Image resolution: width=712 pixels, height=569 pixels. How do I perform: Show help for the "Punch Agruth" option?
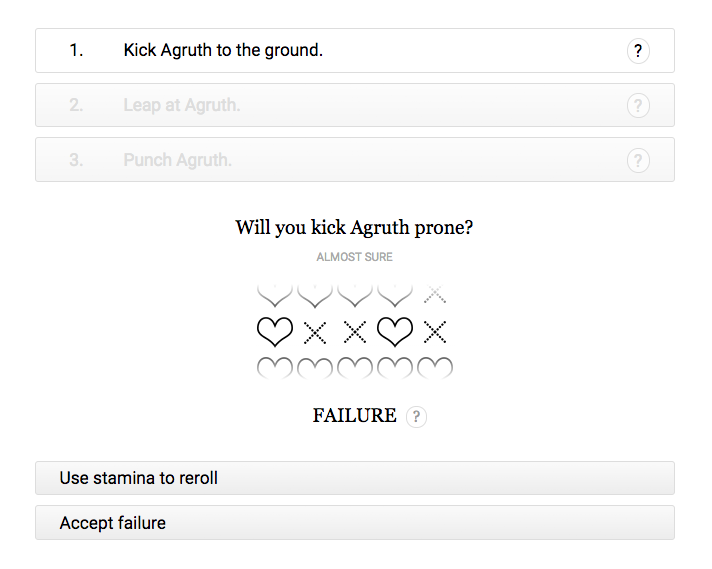coord(638,160)
